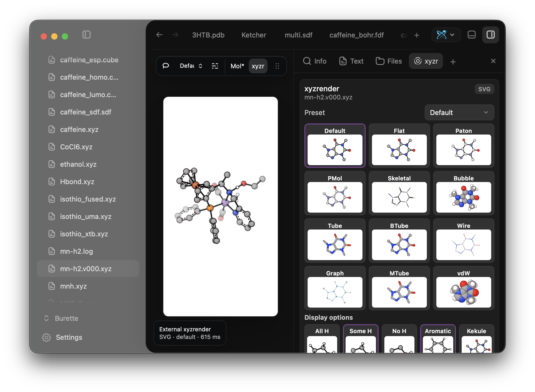Switch to the multi.sdf tab
This screenshot has width=535, height=392.
click(x=298, y=35)
